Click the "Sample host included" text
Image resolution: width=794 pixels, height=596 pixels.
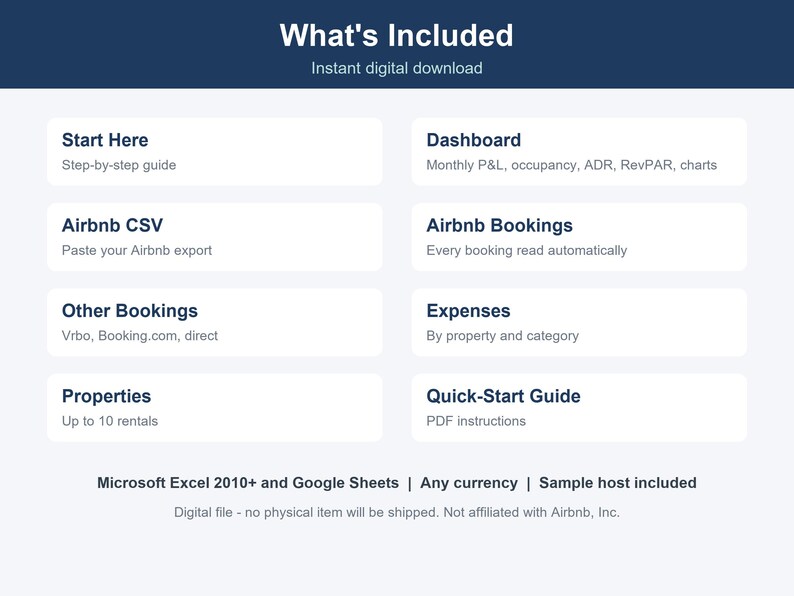pyautogui.click(x=618, y=483)
